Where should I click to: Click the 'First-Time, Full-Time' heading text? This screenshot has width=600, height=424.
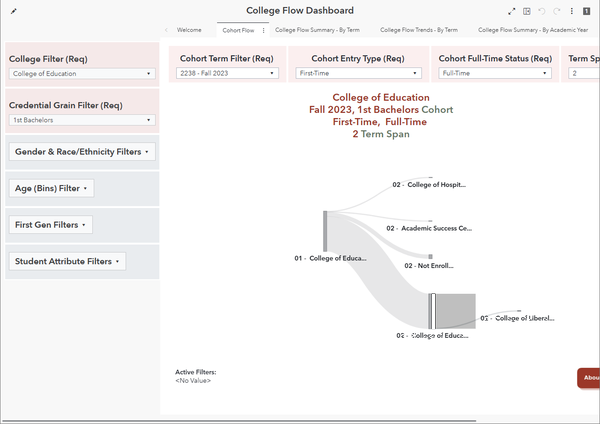tap(380, 122)
